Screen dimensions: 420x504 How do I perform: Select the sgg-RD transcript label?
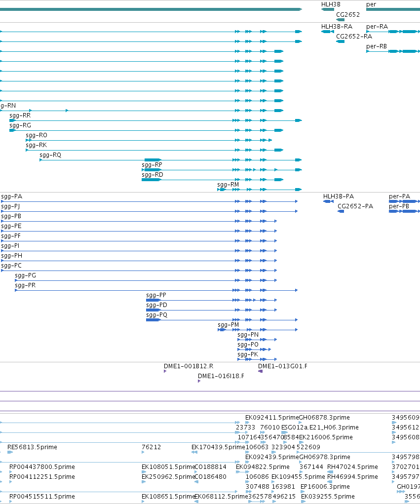point(153,175)
